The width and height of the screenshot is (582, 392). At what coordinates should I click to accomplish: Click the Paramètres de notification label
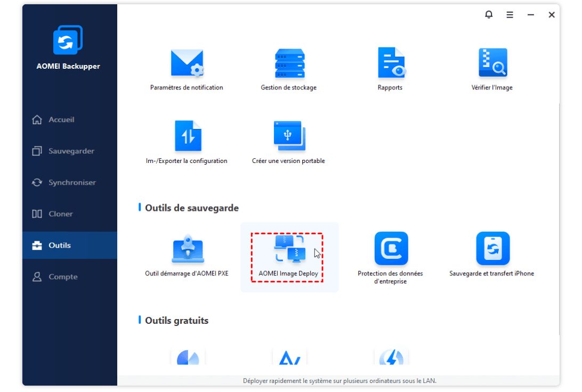click(x=187, y=87)
